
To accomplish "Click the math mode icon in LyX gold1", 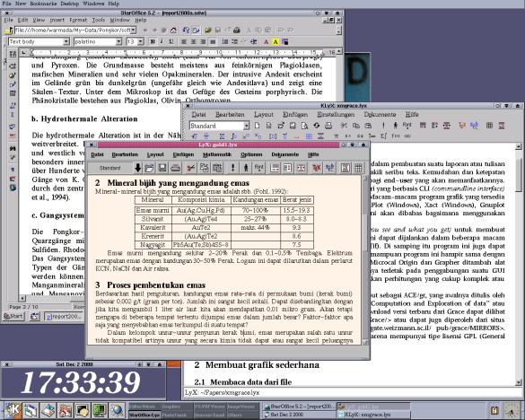I will 329,168.
